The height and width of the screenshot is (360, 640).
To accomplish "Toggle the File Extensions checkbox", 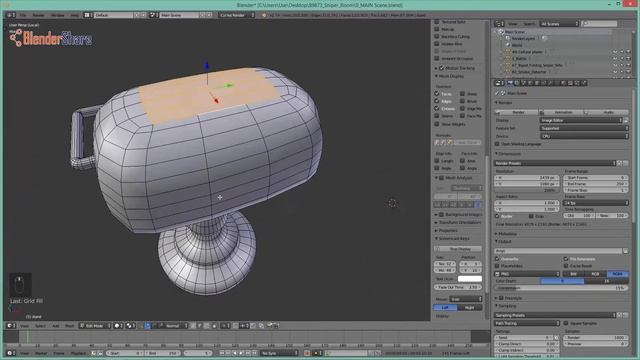I will [566, 259].
